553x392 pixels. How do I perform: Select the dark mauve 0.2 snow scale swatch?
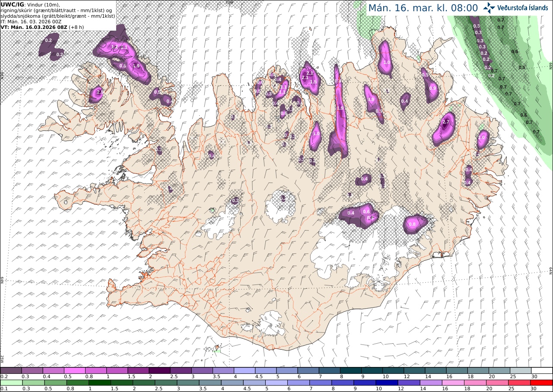pos(11,370)
